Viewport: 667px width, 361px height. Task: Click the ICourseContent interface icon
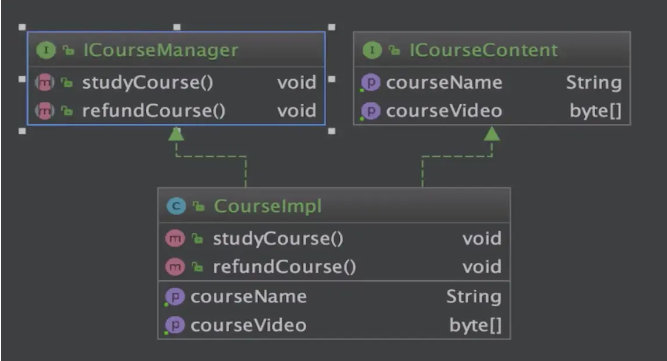coord(372,50)
